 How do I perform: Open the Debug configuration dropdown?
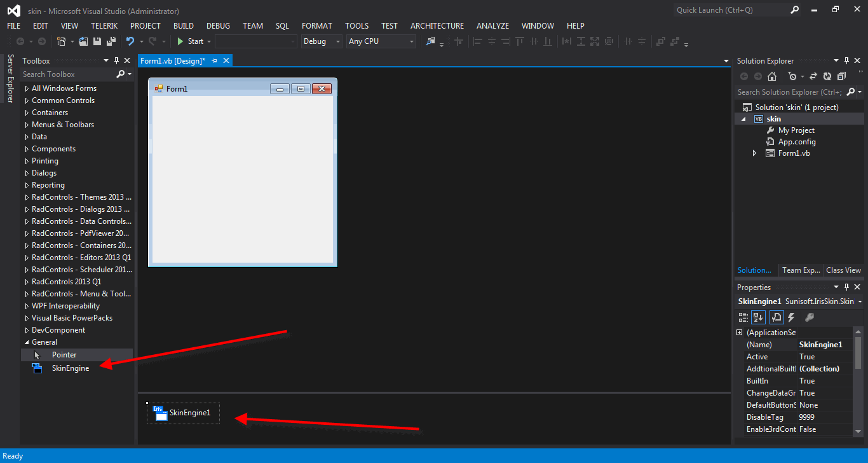pos(322,41)
